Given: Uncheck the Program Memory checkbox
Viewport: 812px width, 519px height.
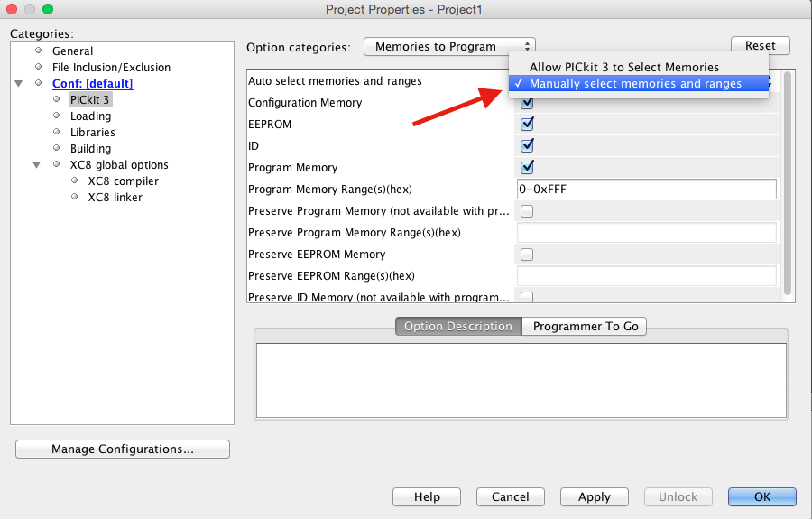Looking at the screenshot, I should coord(528,167).
